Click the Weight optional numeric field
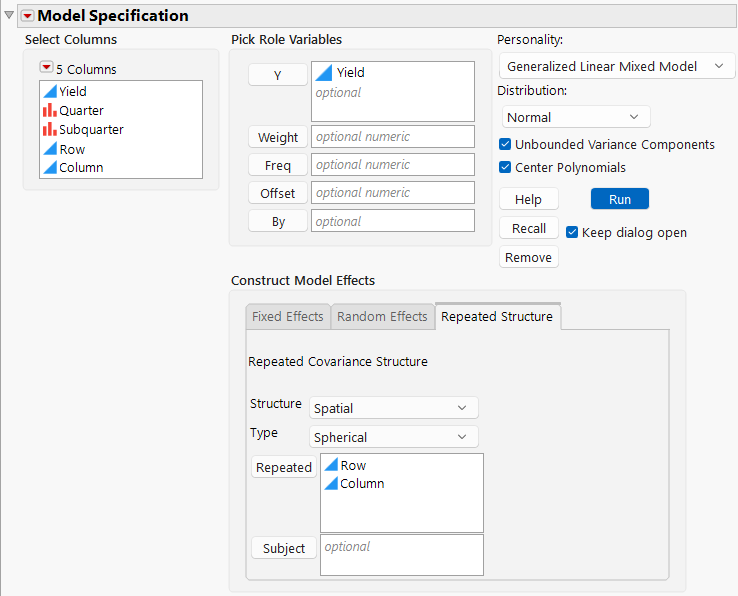 (x=392, y=137)
